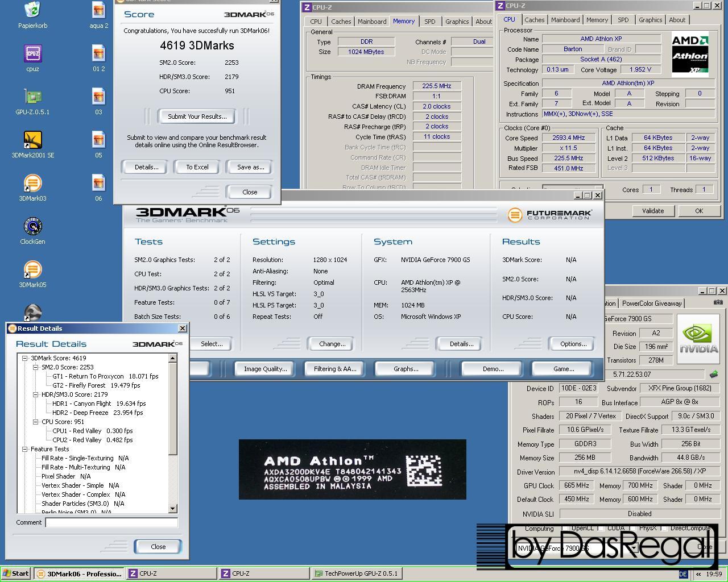Click the Result Details scrollbar up arrow

pos(173,358)
